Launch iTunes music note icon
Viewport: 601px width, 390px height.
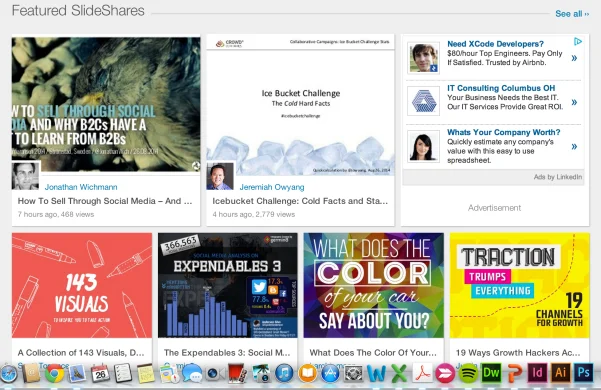tap(284, 374)
